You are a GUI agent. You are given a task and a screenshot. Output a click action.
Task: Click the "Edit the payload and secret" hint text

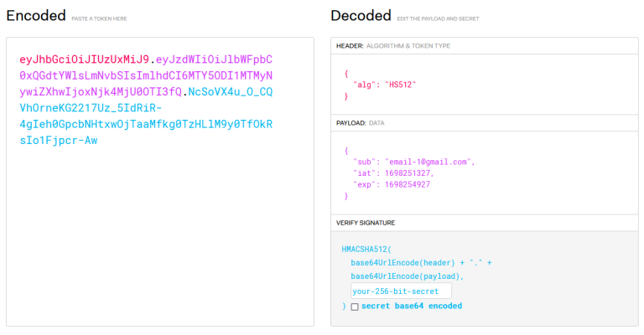[439, 18]
